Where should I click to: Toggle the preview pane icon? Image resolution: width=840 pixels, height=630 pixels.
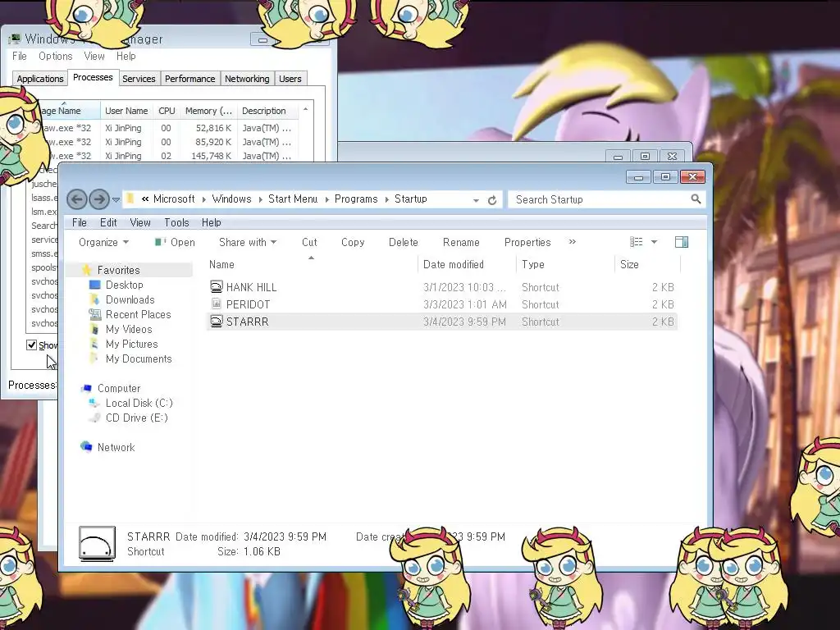pyautogui.click(x=682, y=242)
